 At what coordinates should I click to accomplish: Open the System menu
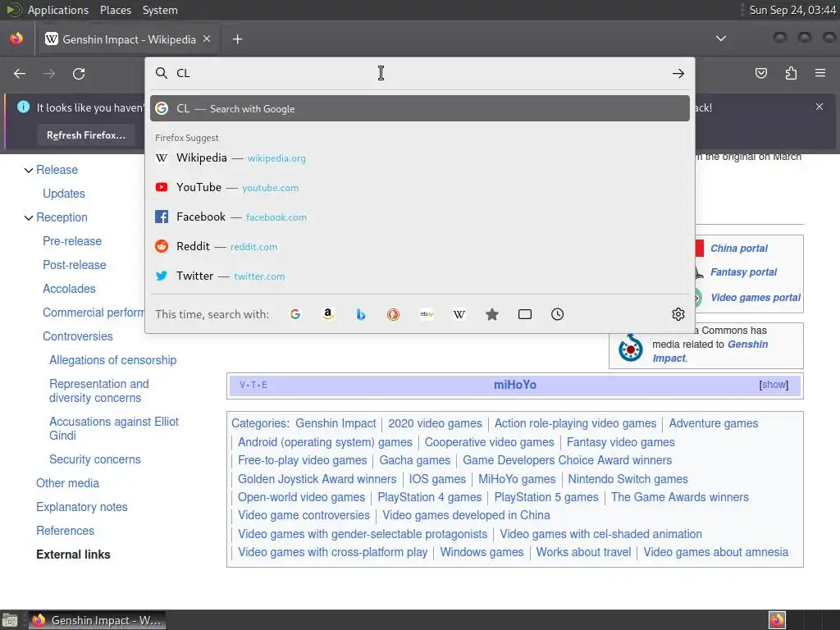point(160,10)
